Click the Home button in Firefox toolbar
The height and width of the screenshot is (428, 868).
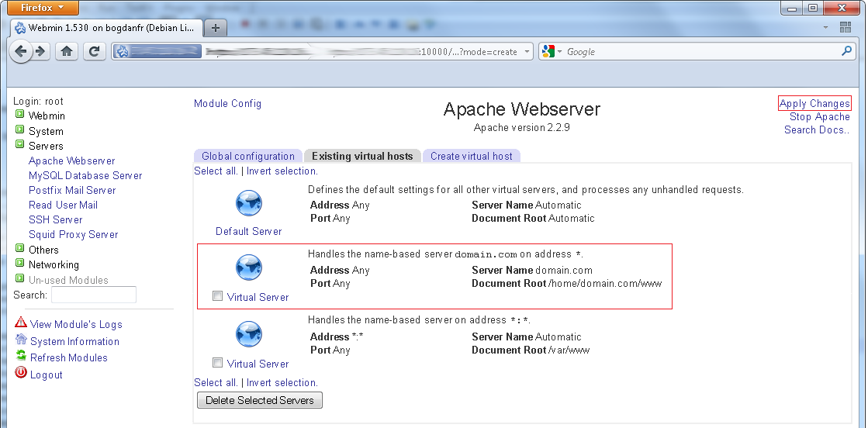(x=67, y=52)
